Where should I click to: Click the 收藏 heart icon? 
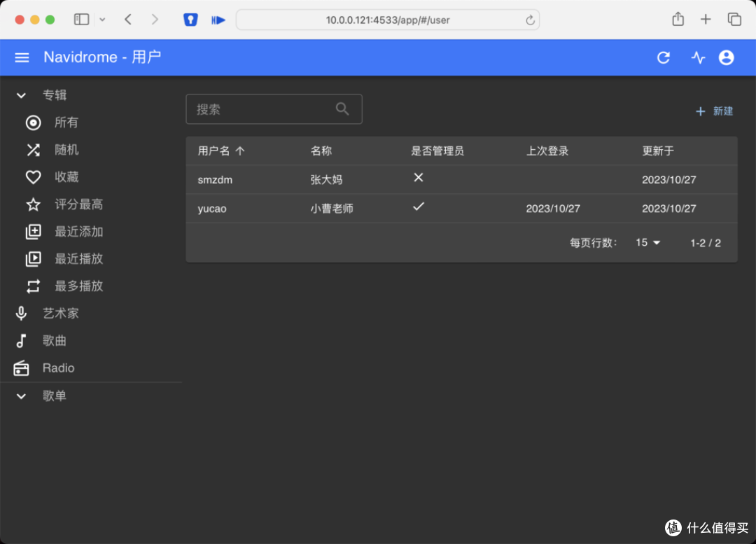pyautogui.click(x=34, y=177)
